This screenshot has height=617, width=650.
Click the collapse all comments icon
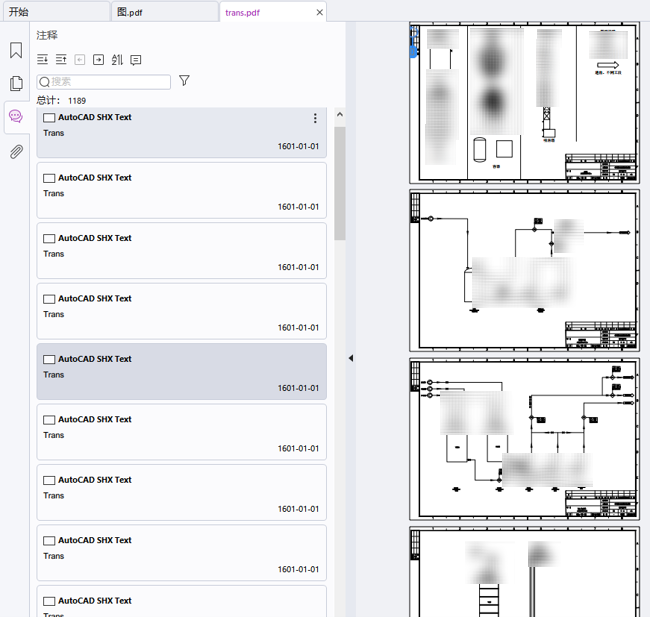click(x=61, y=60)
